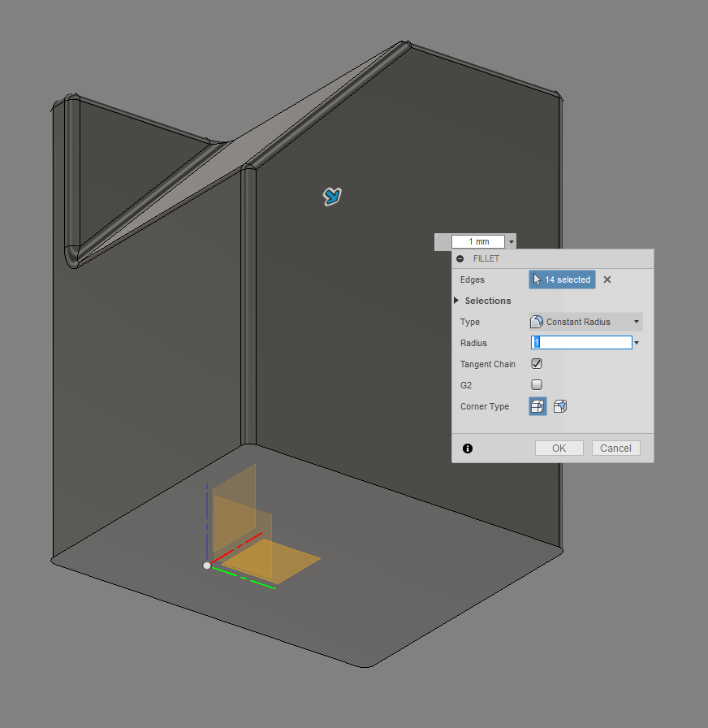Disable the Tangent Chain checkbox
This screenshot has width=708, height=728.
point(537,363)
